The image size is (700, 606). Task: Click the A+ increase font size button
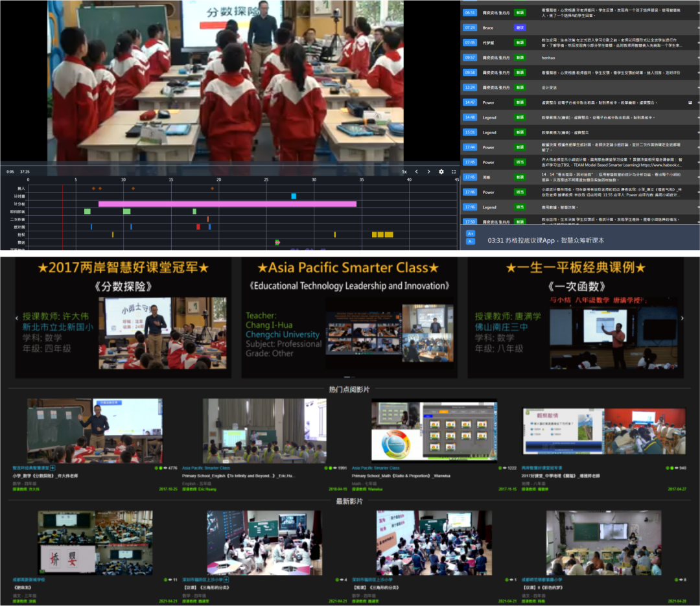click(x=471, y=233)
